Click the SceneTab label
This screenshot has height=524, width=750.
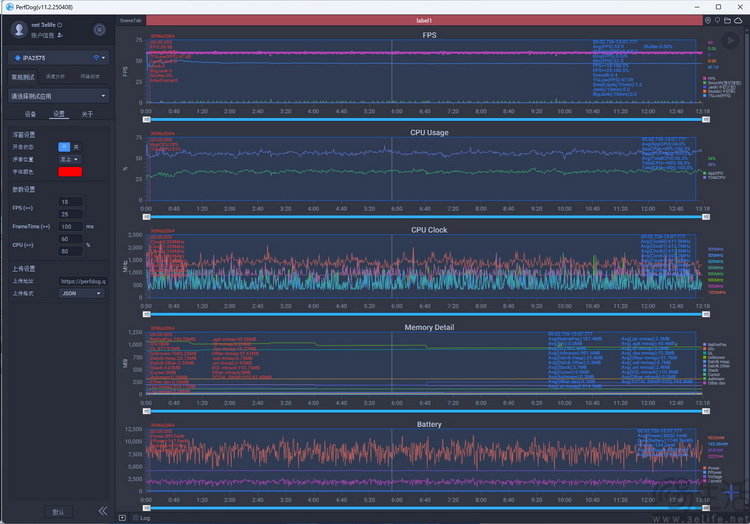(130, 21)
